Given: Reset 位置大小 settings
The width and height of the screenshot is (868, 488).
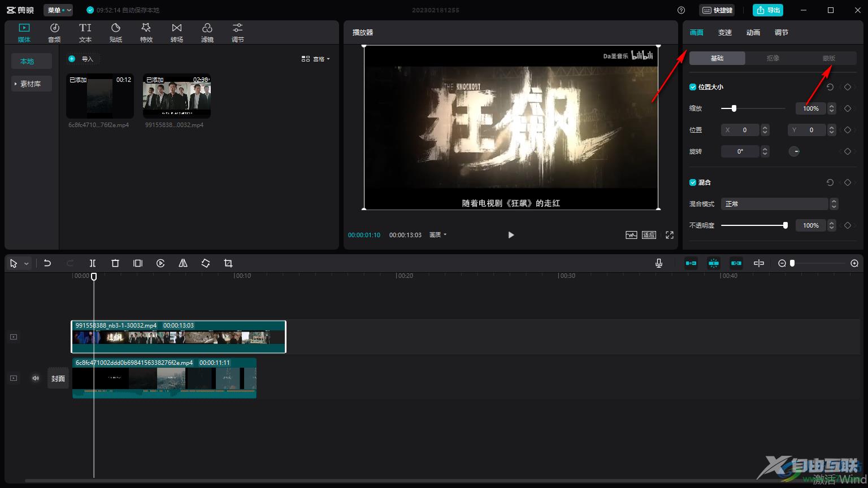Looking at the screenshot, I should [830, 87].
